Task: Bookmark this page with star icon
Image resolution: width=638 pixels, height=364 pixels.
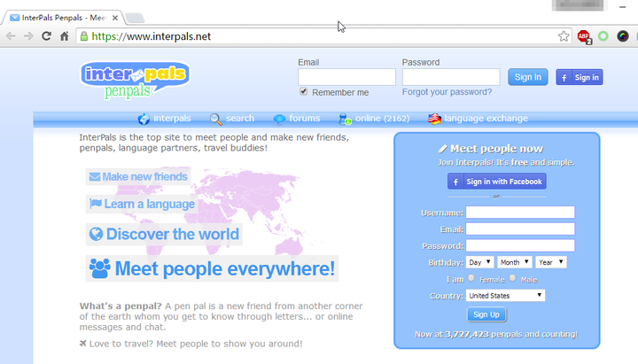Action: [x=564, y=36]
